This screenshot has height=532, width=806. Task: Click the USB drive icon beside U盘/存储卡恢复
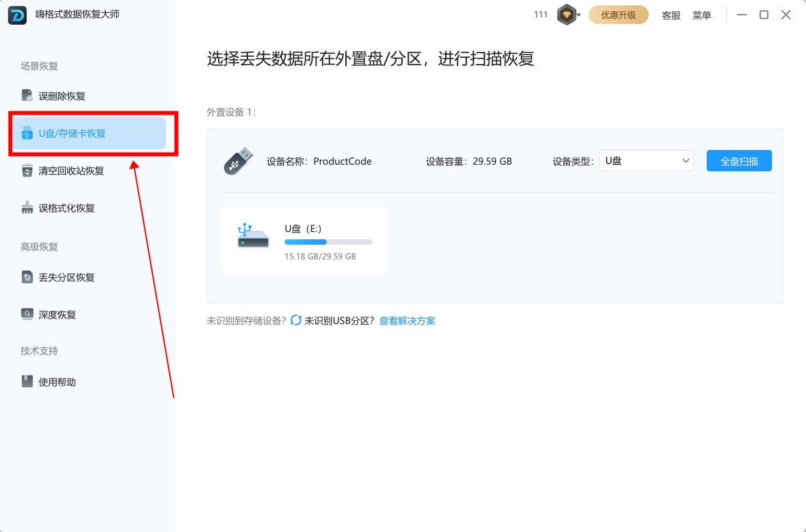(27, 133)
